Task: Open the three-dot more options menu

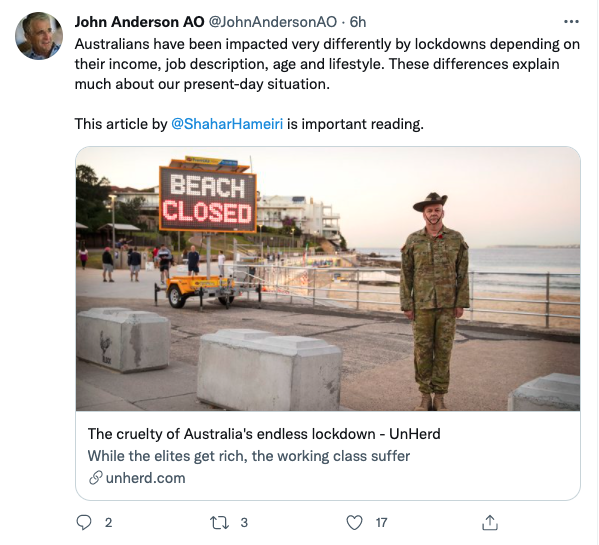Action: point(571,22)
